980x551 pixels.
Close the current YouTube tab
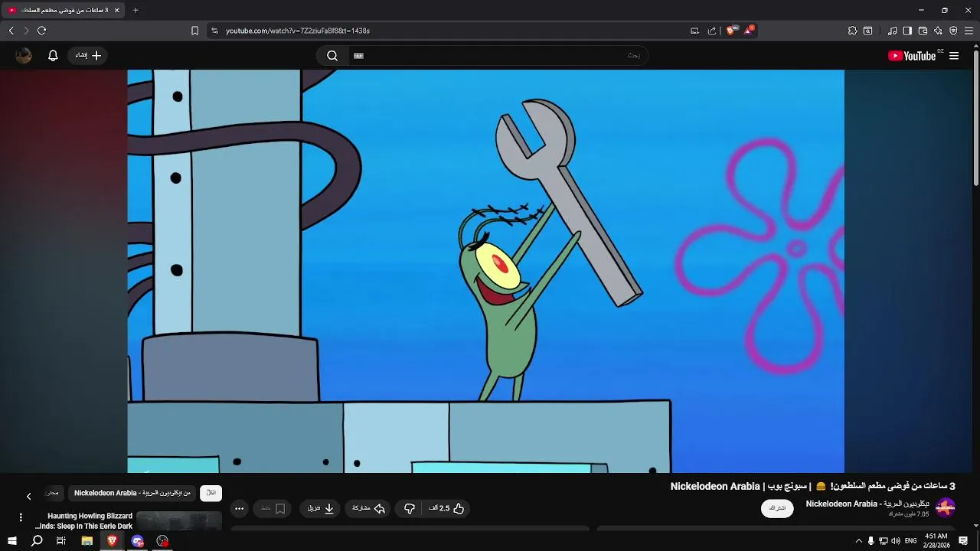(116, 10)
